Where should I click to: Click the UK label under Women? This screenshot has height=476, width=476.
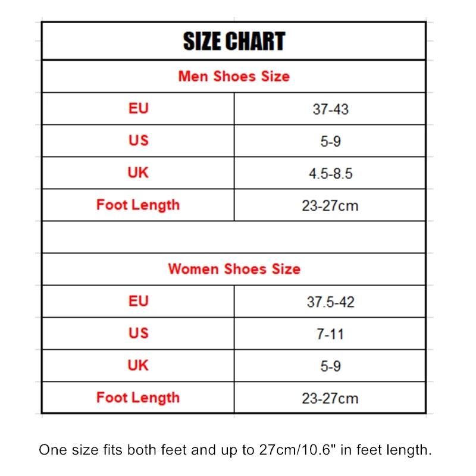click(x=138, y=365)
